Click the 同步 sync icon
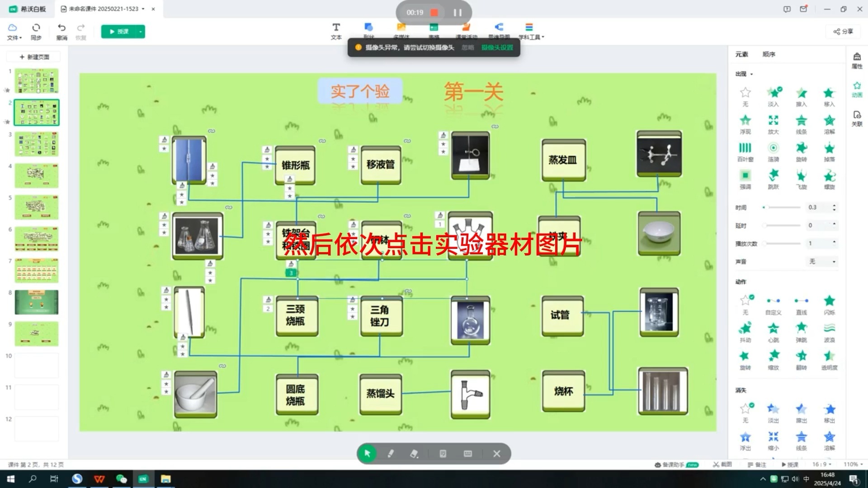Image resolution: width=868 pixels, height=488 pixels. [36, 31]
